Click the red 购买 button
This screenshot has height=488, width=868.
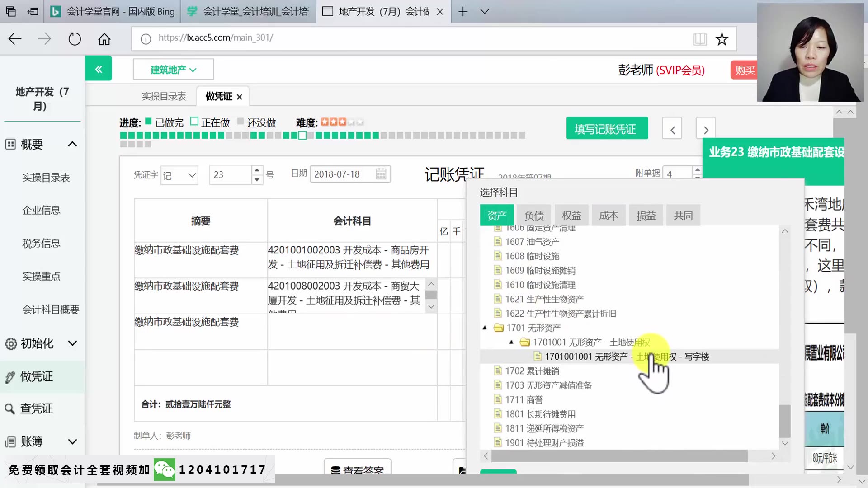tap(744, 70)
